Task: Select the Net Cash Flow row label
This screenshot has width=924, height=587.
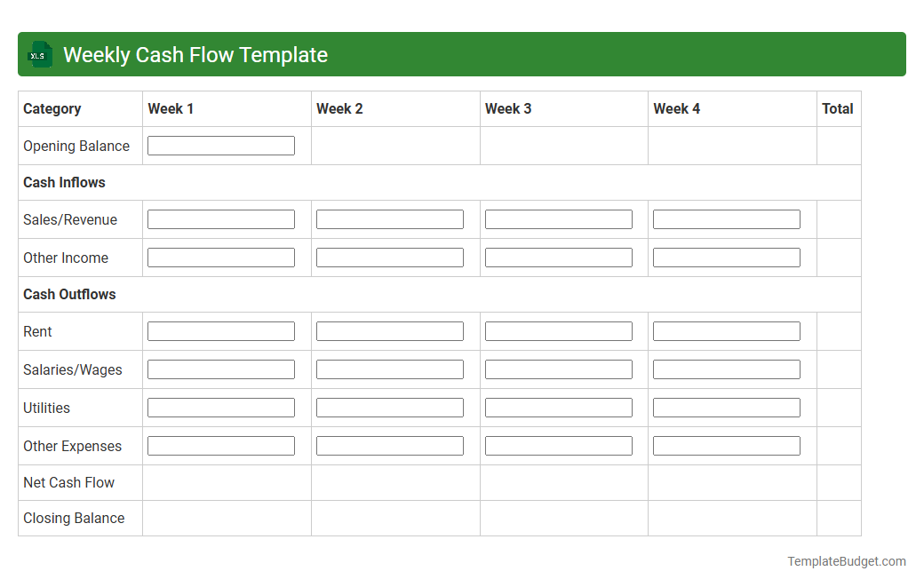Action: tap(68, 482)
